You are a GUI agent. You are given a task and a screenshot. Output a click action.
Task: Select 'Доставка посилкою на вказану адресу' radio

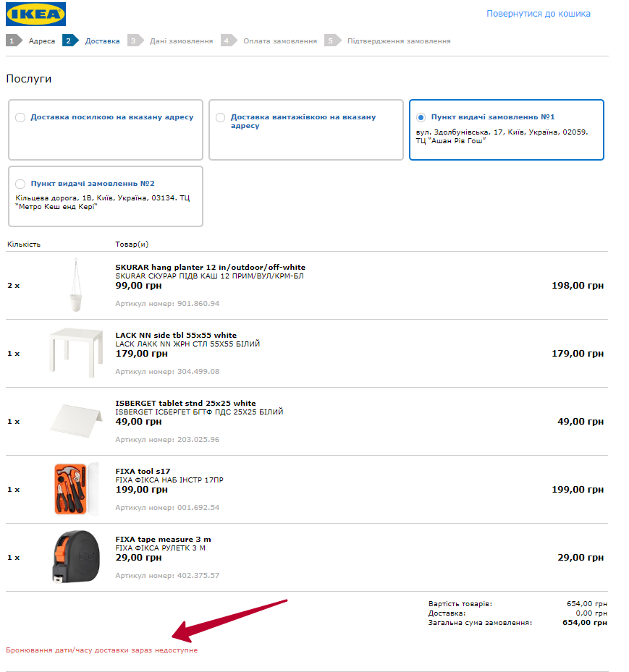click(x=20, y=117)
